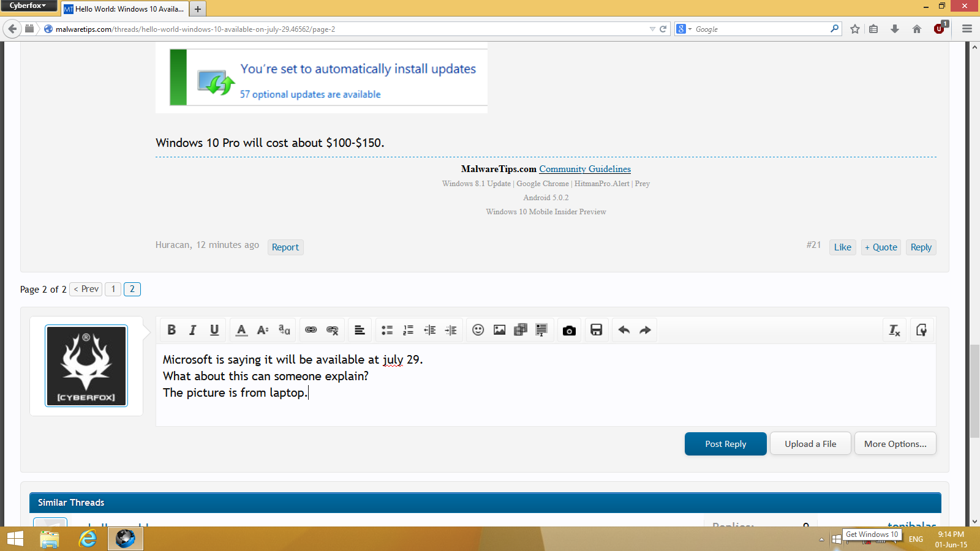The height and width of the screenshot is (551, 980).
Task: Insert media with the media icon
Action: (521, 330)
